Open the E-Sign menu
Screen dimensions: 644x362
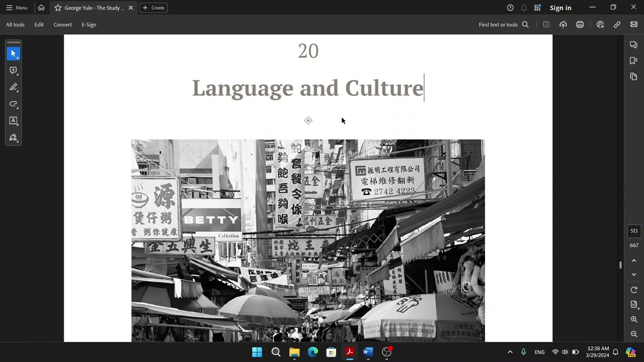(x=89, y=25)
